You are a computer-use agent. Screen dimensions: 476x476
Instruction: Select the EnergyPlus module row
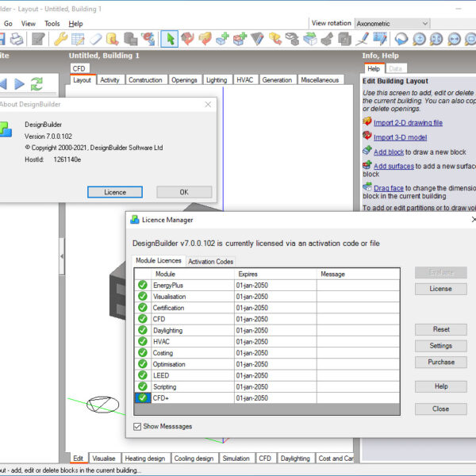pos(267,285)
